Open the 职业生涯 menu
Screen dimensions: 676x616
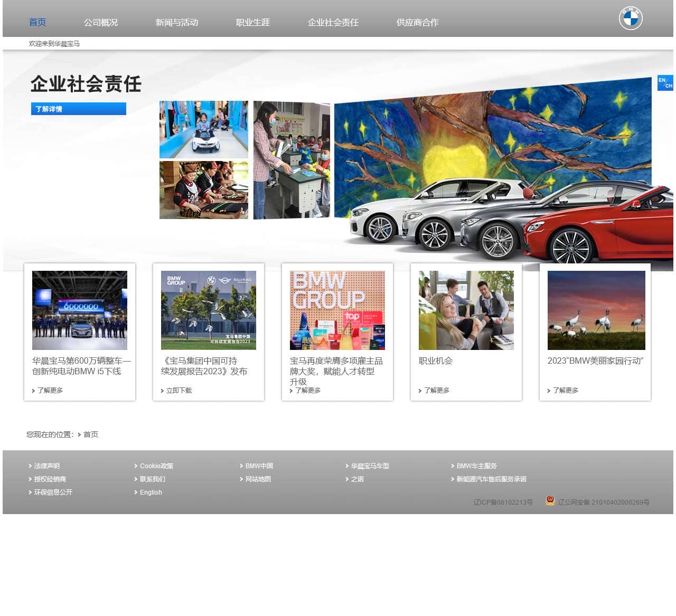pos(253,22)
